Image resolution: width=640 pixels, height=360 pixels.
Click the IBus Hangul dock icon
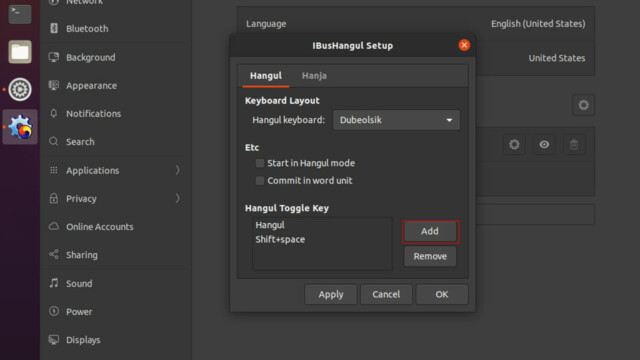pyautogui.click(x=20, y=127)
